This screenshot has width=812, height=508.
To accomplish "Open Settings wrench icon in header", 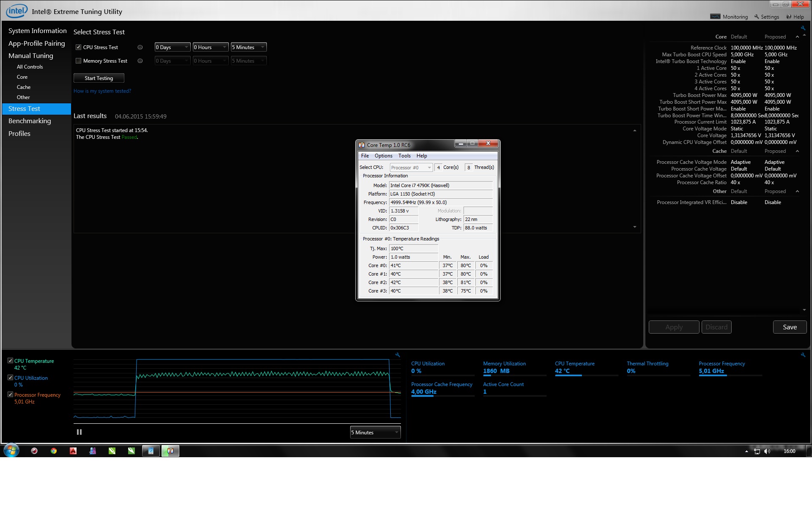I will [x=757, y=17].
